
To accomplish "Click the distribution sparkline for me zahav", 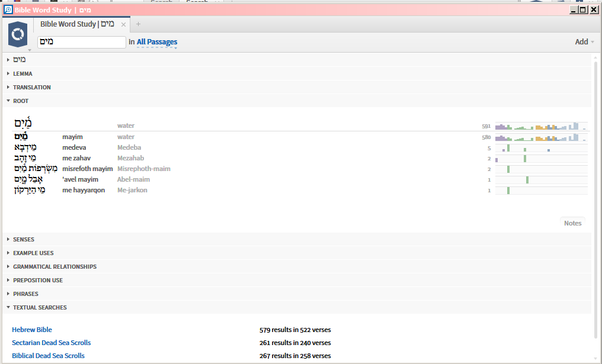I will click(x=542, y=159).
